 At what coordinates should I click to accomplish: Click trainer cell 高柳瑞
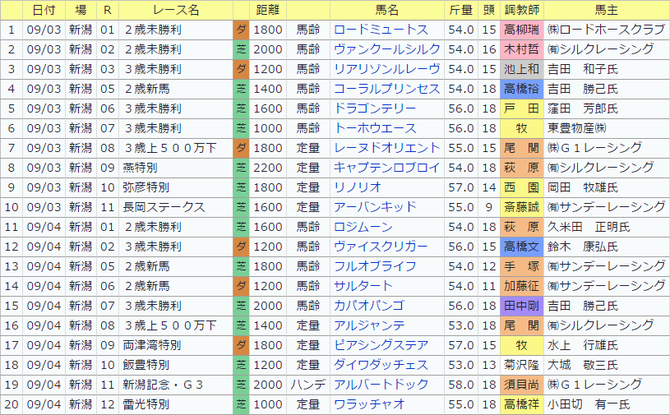tap(522, 30)
